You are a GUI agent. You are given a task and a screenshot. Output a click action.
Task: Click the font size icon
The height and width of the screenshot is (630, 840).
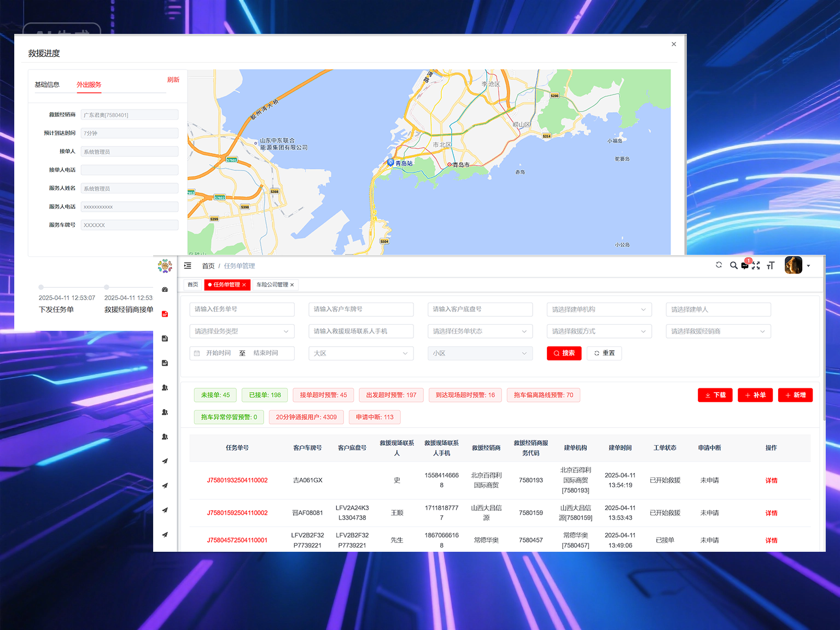pyautogui.click(x=771, y=266)
